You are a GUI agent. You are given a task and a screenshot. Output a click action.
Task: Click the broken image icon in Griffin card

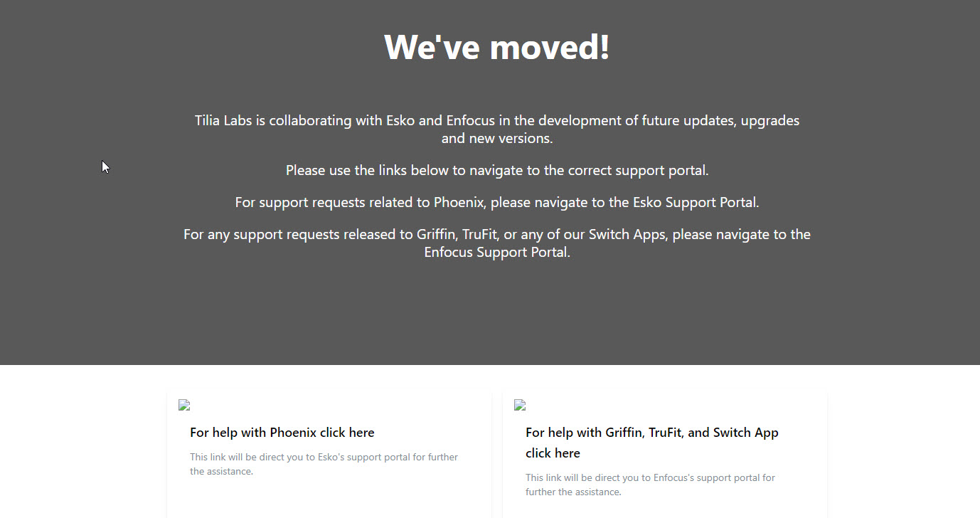point(520,406)
